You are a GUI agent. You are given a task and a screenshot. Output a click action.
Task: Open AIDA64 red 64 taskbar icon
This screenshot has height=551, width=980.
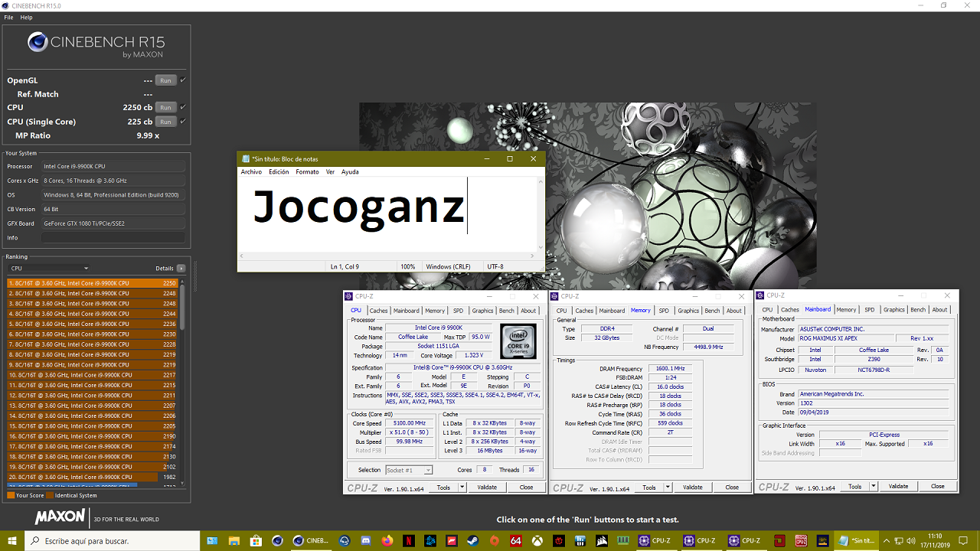[x=516, y=541]
